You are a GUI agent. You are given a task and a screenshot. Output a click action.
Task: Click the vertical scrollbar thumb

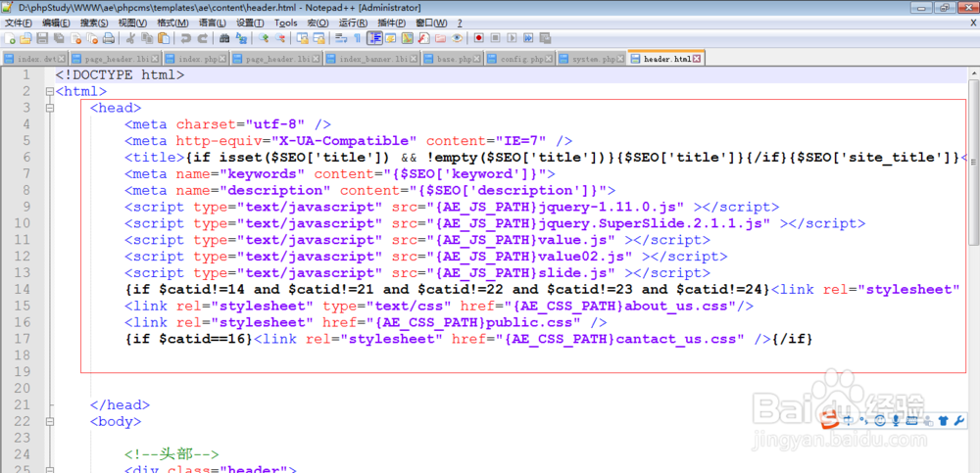(x=974, y=162)
